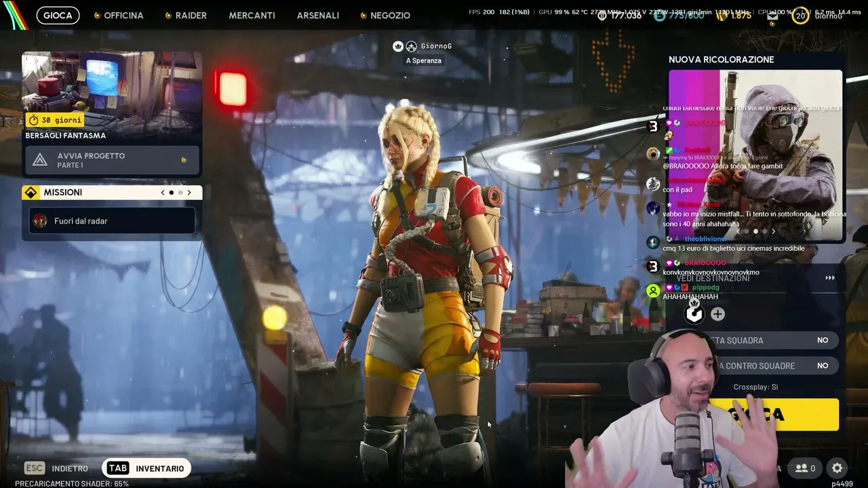Select the ARSENALI tab
Screen dimensions: 868x488
tap(318, 15)
